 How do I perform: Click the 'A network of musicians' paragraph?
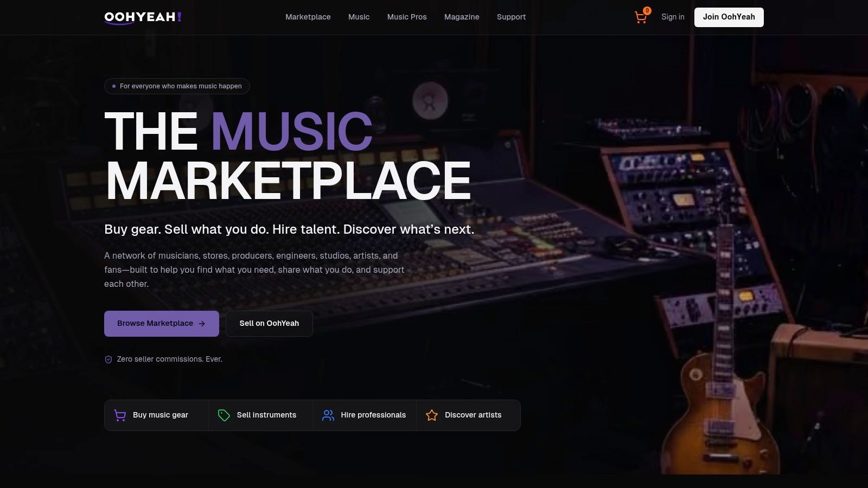254,270
